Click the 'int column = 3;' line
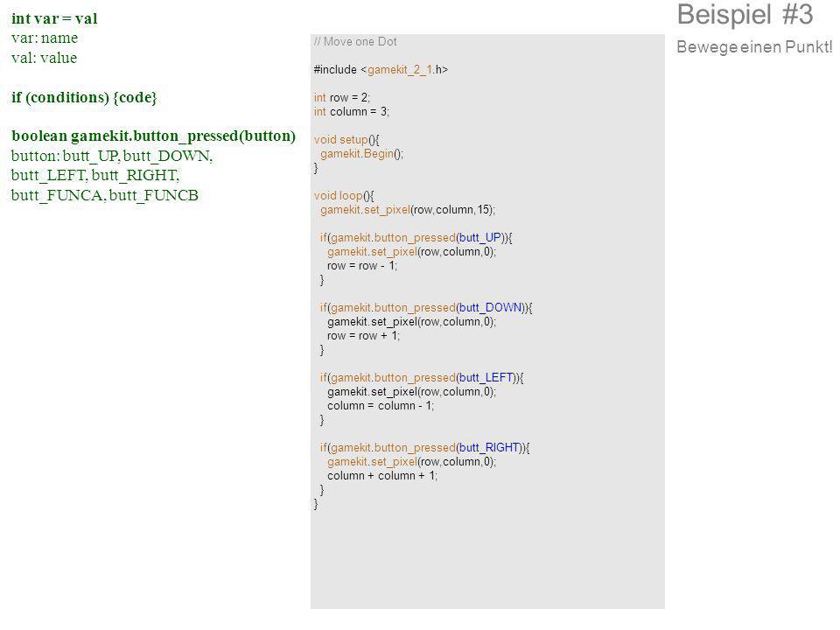This screenshot has height=630, width=840. coord(352,111)
